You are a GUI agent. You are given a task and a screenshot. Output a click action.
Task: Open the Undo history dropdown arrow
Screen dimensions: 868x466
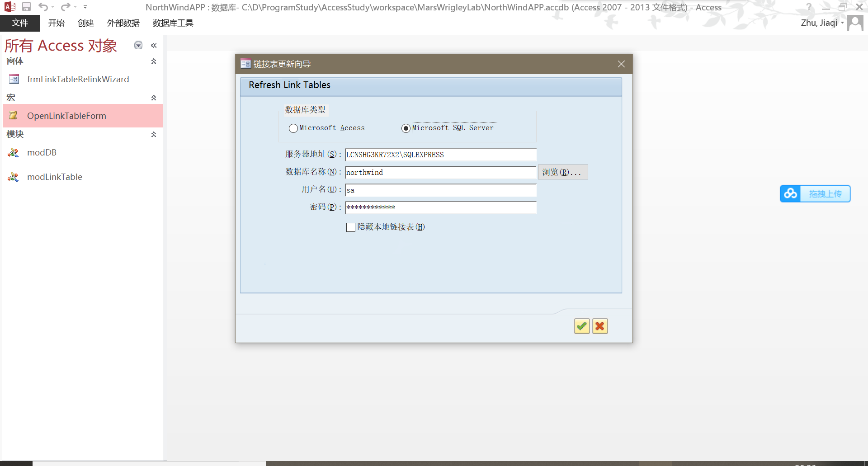(x=52, y=7)
